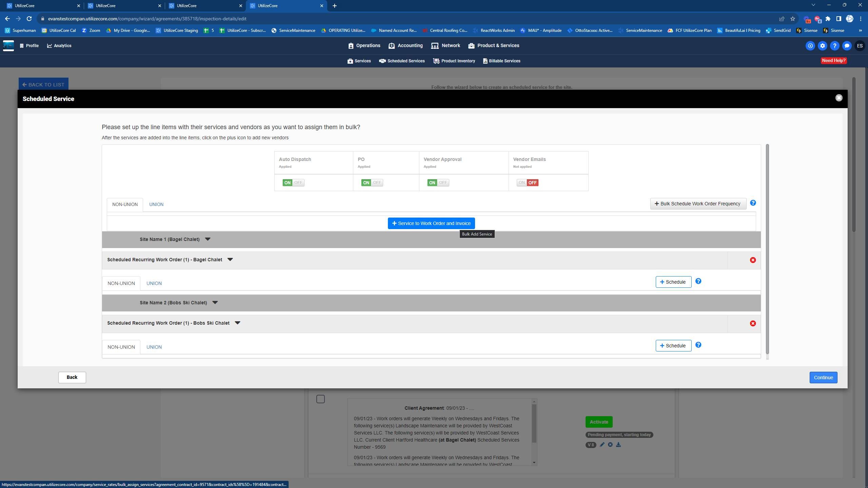Collapse Site Name 1 (Bagel Chalet) section
Screen dimensions: 868x488
(x=208, y=239)
